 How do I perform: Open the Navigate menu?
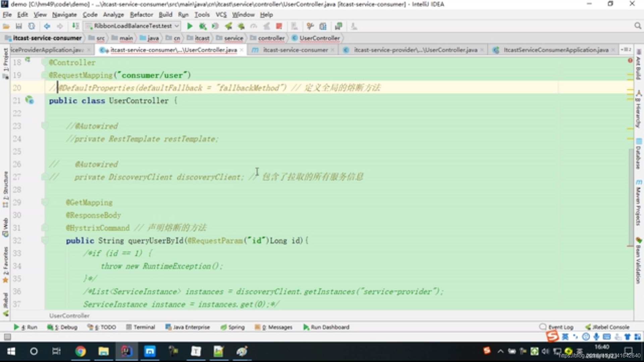coord(64,15)
